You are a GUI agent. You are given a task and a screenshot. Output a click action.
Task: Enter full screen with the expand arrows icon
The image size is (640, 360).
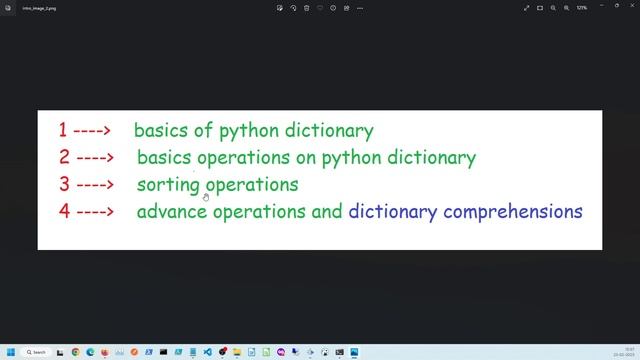pos(527,8)
